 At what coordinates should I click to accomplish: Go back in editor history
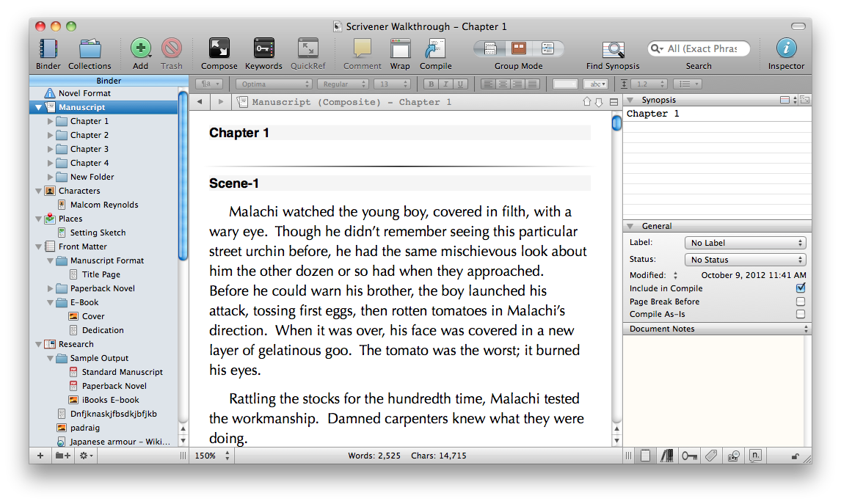pos(200,101)
